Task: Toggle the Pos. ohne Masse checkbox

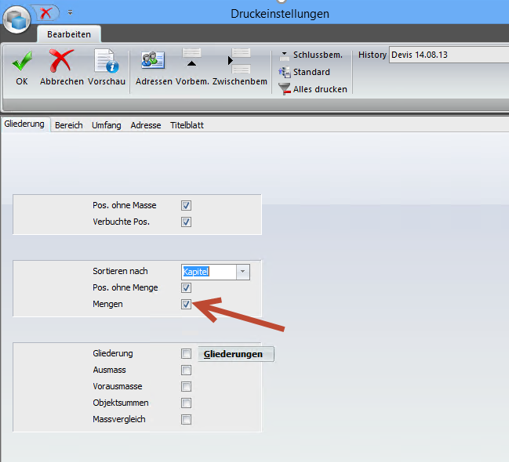Action: pyautogui.click(x=186, y=205)
